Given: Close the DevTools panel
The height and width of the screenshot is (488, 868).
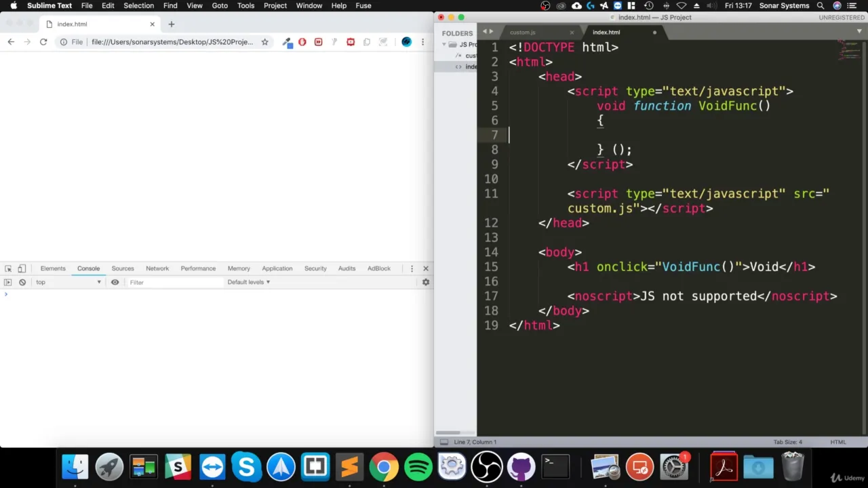Looking at the screenshot, I should click(426, 268).
